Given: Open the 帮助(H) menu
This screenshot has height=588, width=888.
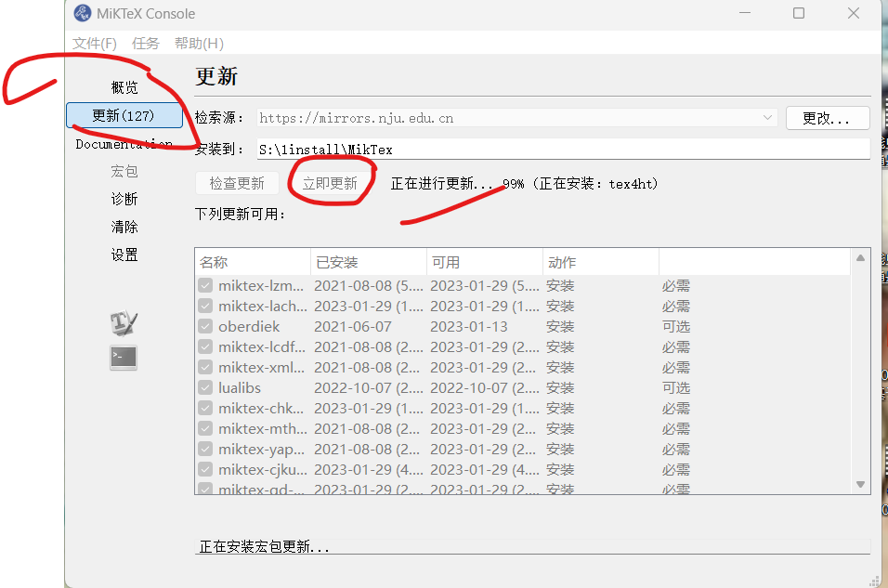Looking at the screenshot, I should pos(199,44).
